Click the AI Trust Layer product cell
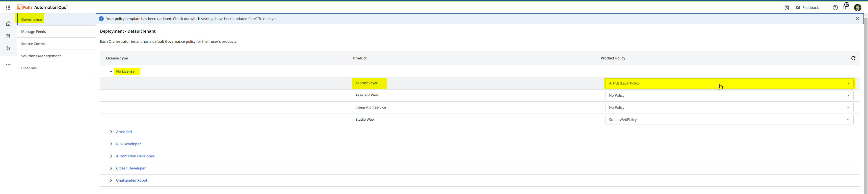 [x=366, y=83]
